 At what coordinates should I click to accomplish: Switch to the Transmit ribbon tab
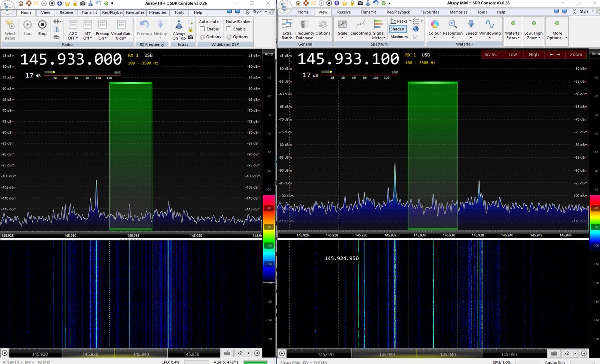[89, 12]
